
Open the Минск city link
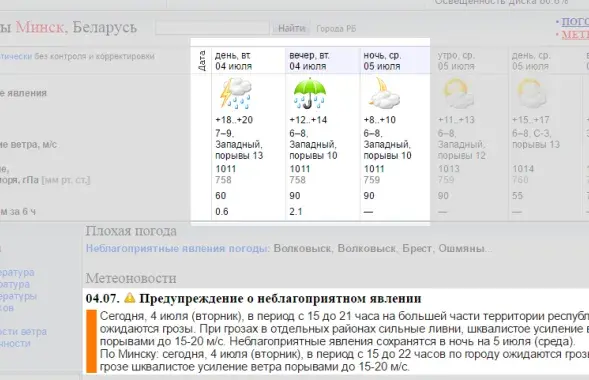pyautogui.click(x=39, y=27)
